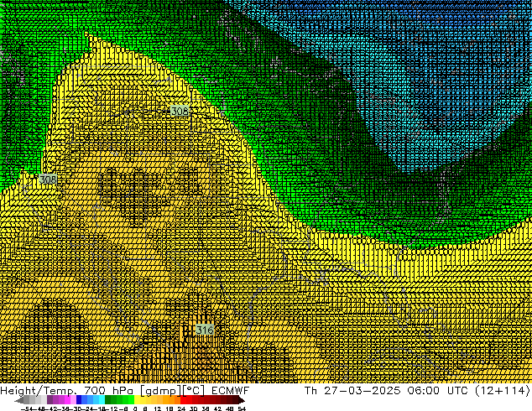
Task: Click the grey left arrow end of the color scale
Action: pyautogui.click(x=19, y=400)
